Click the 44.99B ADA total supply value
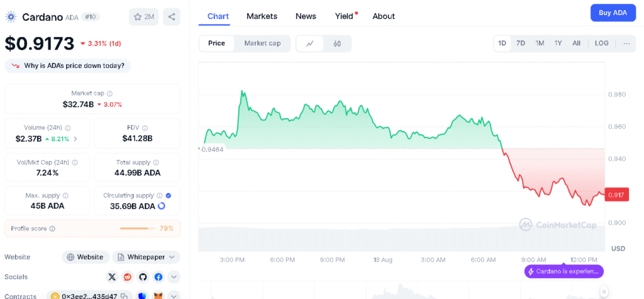Viewport: 644px width, 299px height. point(137,173)
